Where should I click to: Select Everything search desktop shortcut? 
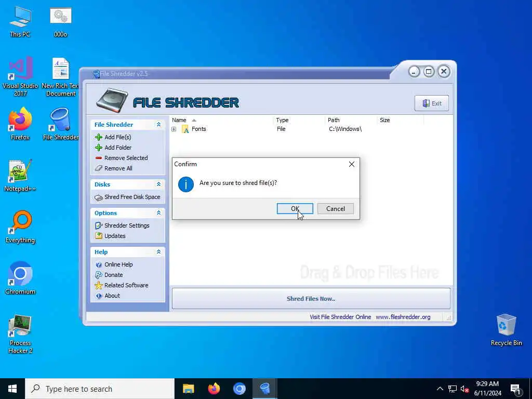tap(20, 227)
